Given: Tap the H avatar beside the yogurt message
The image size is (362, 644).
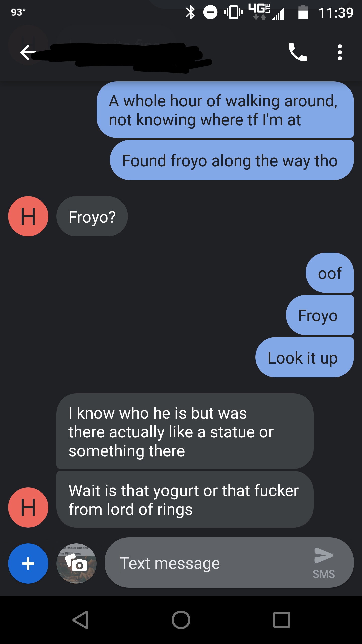Looking at the screenshot, I should (x=28, y=507).
